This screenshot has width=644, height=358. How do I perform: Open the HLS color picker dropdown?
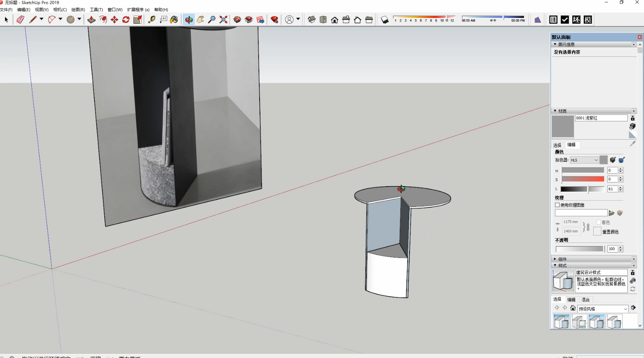click(584, 160)
